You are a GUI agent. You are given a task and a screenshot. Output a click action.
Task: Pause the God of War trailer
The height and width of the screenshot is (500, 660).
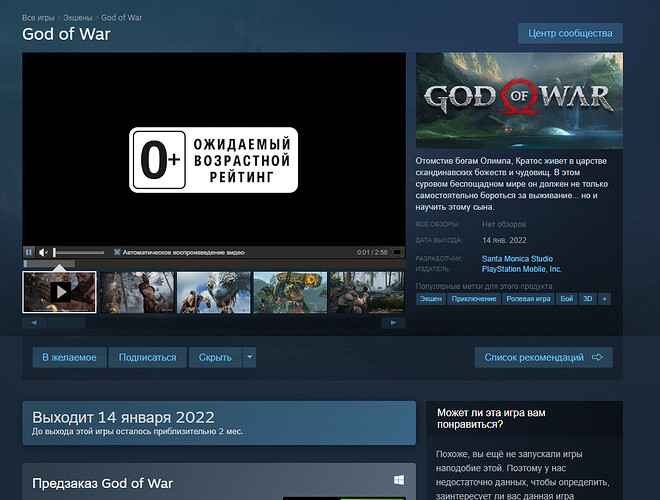pyautogui.click(x=29, y=252)
